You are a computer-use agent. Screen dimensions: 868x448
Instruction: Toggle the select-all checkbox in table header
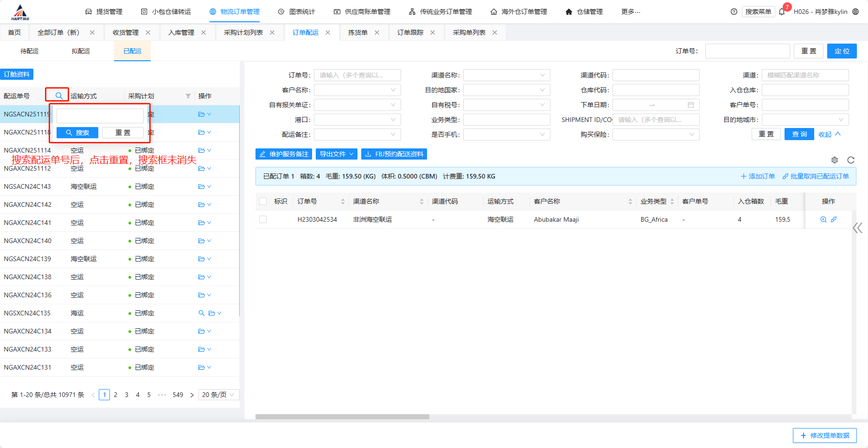pos(263,201)
